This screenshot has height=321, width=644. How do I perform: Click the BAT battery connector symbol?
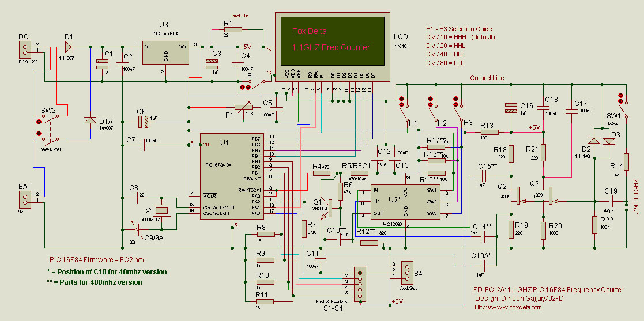coord(25,199)
